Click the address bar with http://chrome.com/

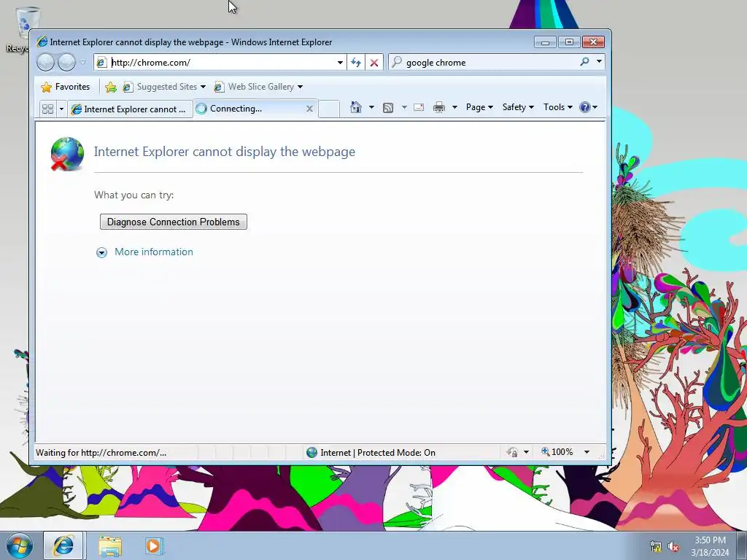(x=219, y=63)
